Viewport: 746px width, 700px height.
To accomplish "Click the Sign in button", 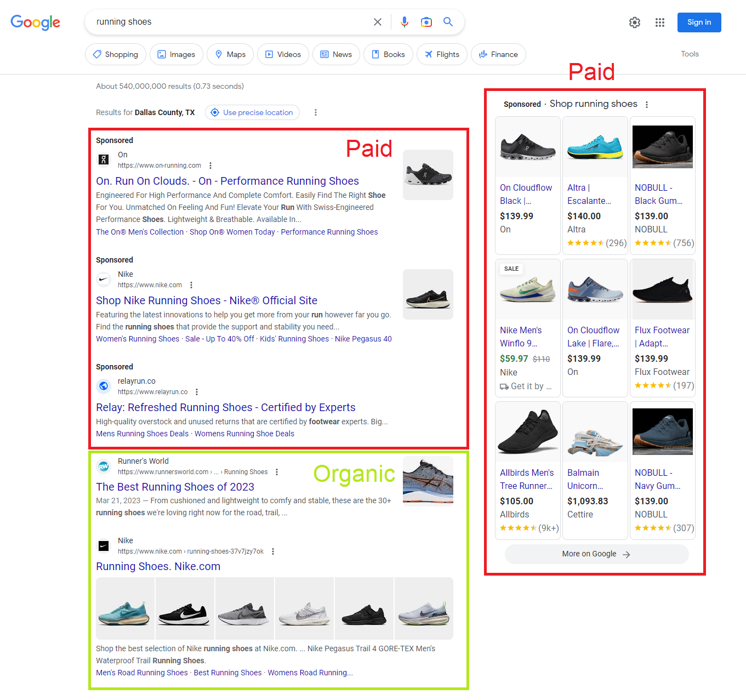I will point(699,22).
